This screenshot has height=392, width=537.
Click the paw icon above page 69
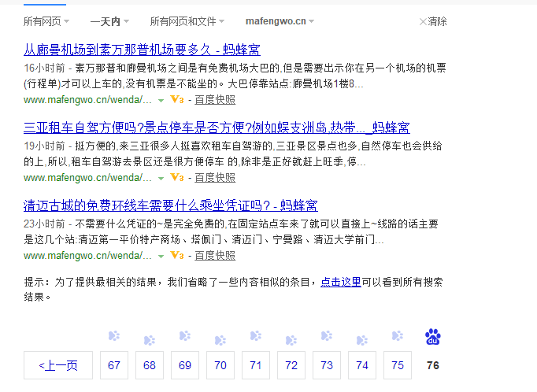[x=185, y=336]
